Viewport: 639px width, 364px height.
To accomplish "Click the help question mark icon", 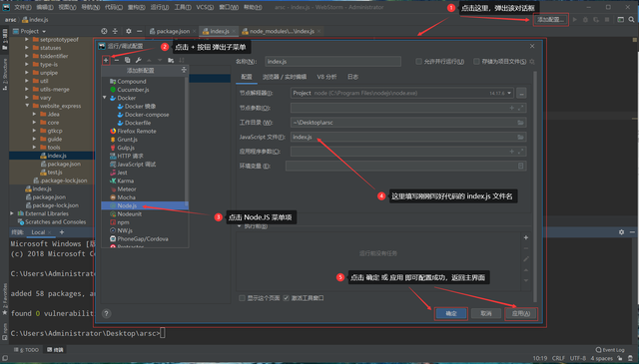I will (x=106, y=313).
